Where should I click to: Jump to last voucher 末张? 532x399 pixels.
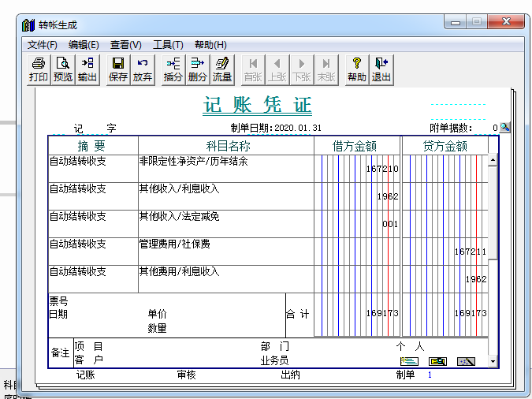click(326, 69)
